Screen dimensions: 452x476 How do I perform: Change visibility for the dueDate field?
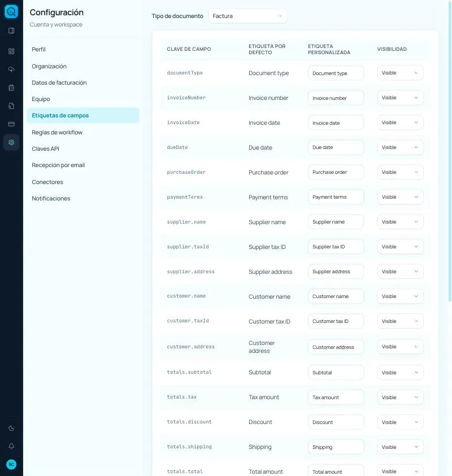pos(400,147)
